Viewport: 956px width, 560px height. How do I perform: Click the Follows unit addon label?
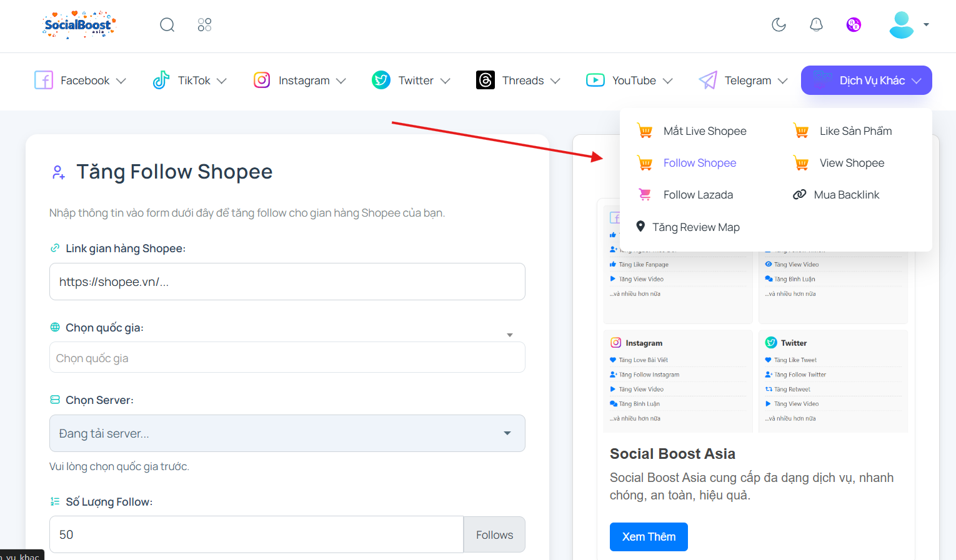[x=494, y=535]
